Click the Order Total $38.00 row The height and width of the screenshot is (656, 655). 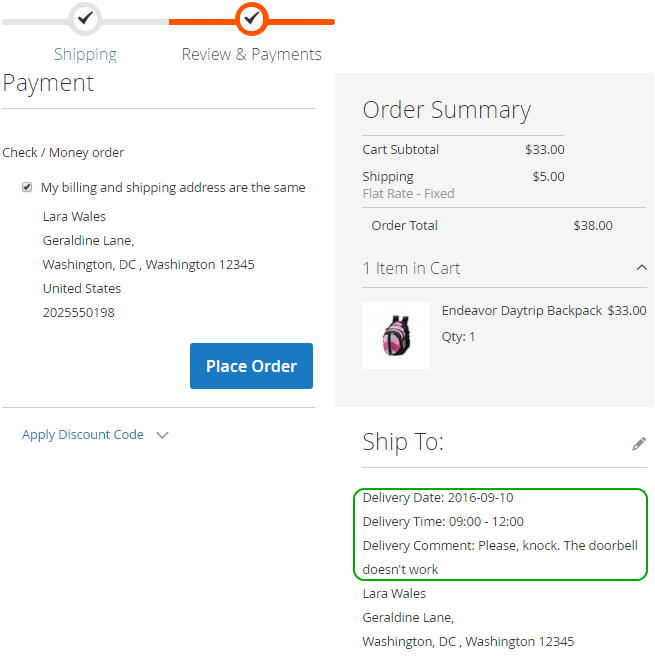pos(492,226)
